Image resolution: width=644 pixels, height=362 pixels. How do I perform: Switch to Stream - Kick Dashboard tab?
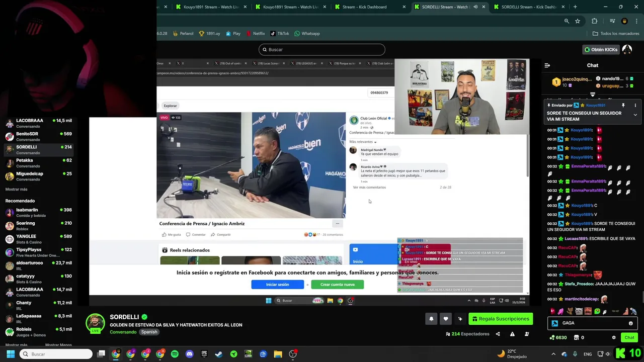(x=369, y=7)
